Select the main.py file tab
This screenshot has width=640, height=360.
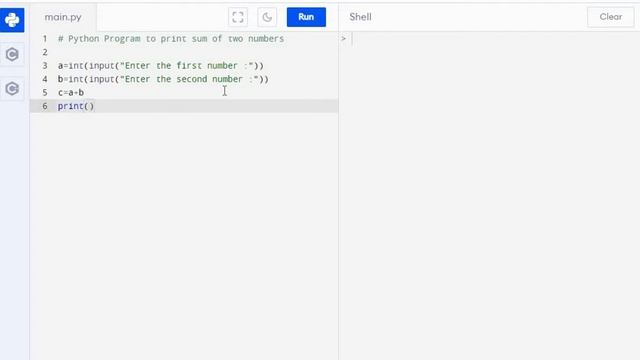click(x=63, y=17)
